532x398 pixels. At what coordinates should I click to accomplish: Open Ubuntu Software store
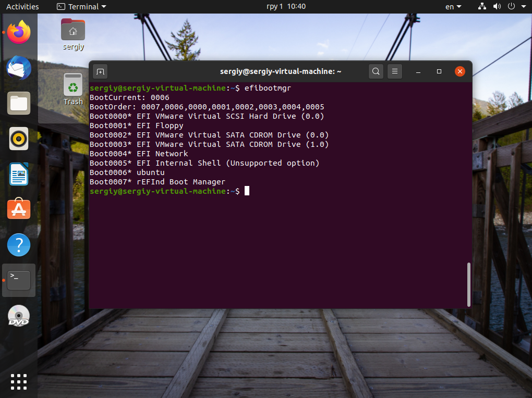[19, 209]
